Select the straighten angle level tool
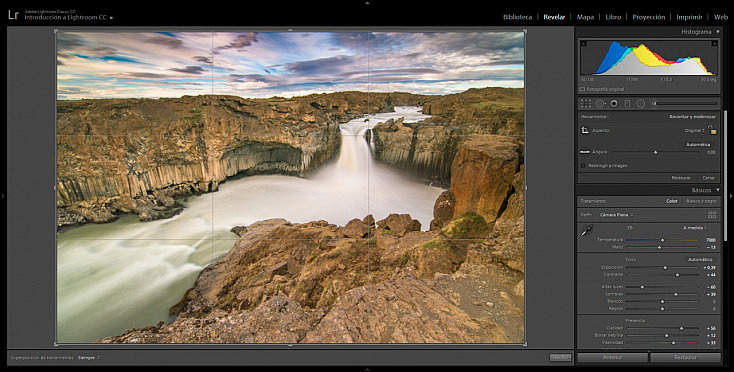This screenshot has width=734, height=372. pos(584,152)
